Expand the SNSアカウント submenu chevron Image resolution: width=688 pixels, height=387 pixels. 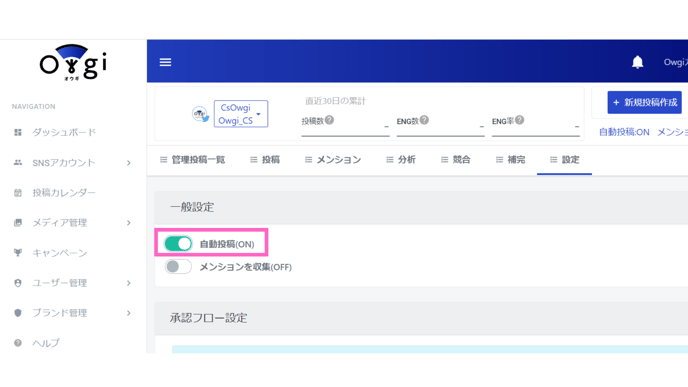[x=129, y=163]
